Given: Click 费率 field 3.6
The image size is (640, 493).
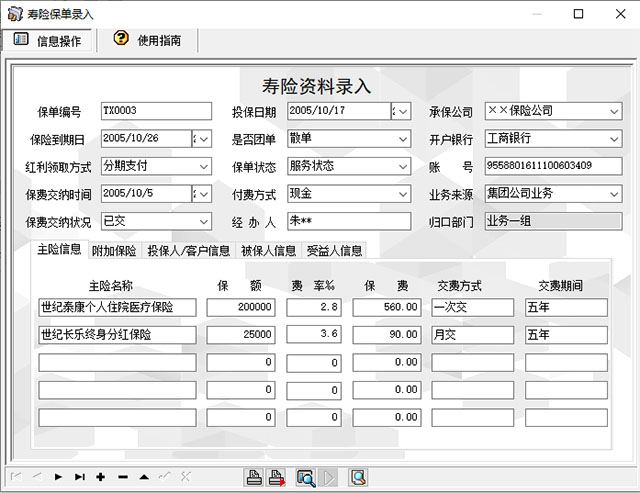Looking at the screenshot, I should (313, 335).
